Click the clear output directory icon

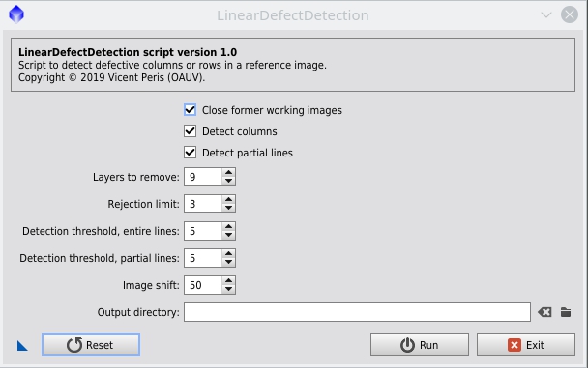(x=544, y=312)
